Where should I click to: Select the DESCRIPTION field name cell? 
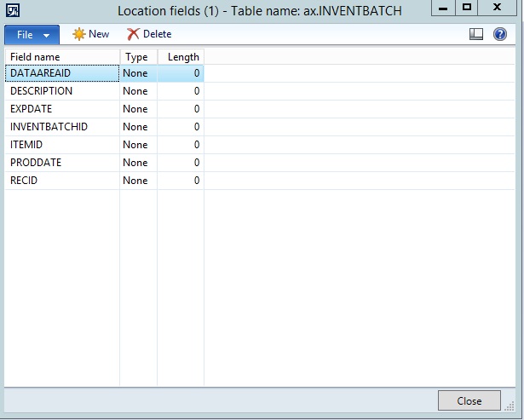coord(61,91)
